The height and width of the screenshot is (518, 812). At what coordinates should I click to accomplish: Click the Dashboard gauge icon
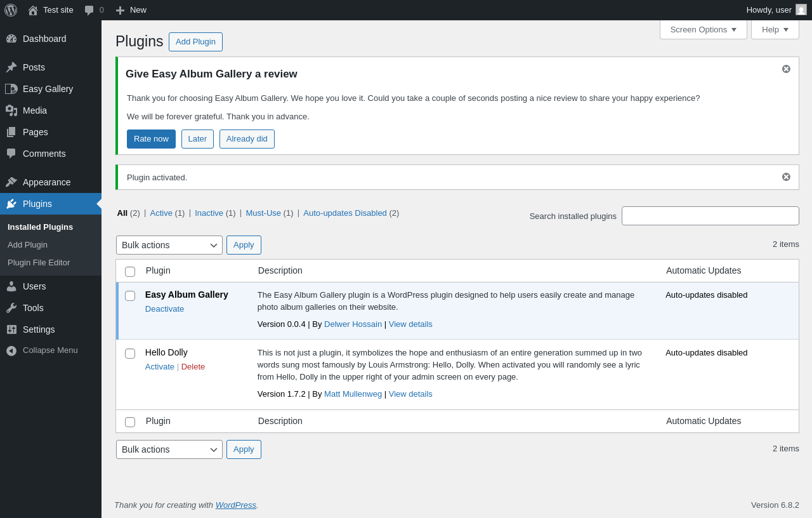point(11,39)
